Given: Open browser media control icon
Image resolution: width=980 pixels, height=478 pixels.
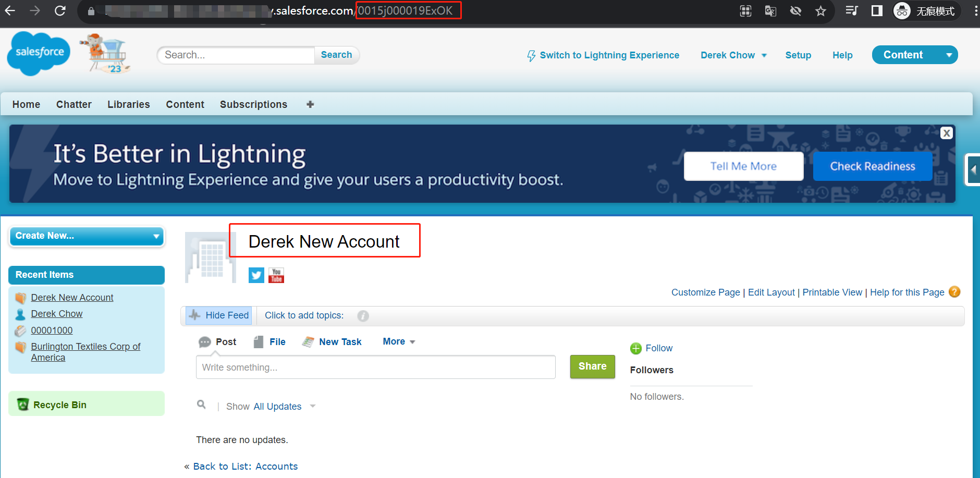Looking at the screenshot, I should (x=852, y=11).
